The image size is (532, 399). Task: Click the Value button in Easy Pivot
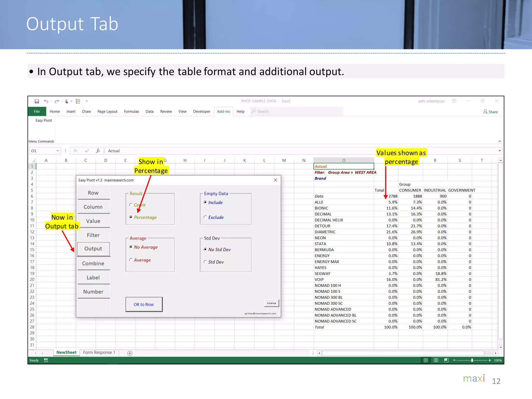93,221
